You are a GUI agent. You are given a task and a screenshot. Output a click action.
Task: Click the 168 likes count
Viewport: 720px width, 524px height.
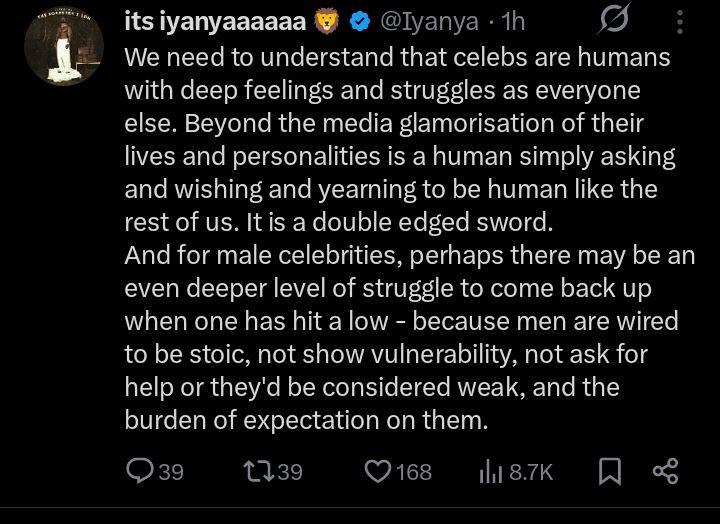click(x=414, y=471)
